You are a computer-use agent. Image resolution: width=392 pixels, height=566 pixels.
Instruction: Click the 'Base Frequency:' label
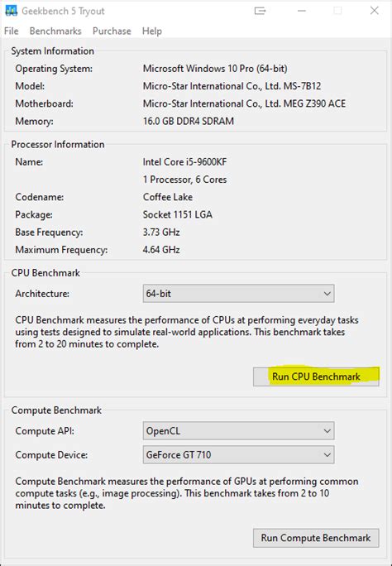click(49, 232)
